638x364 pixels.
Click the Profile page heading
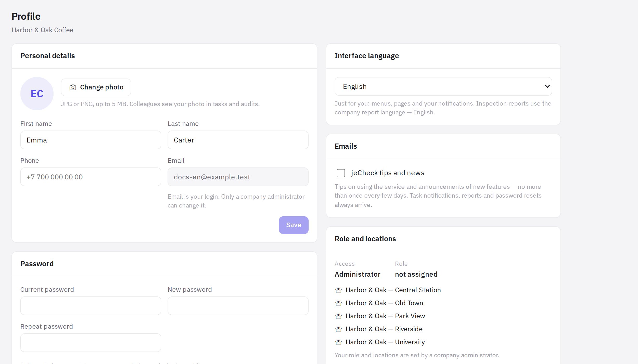coord(26,16)
